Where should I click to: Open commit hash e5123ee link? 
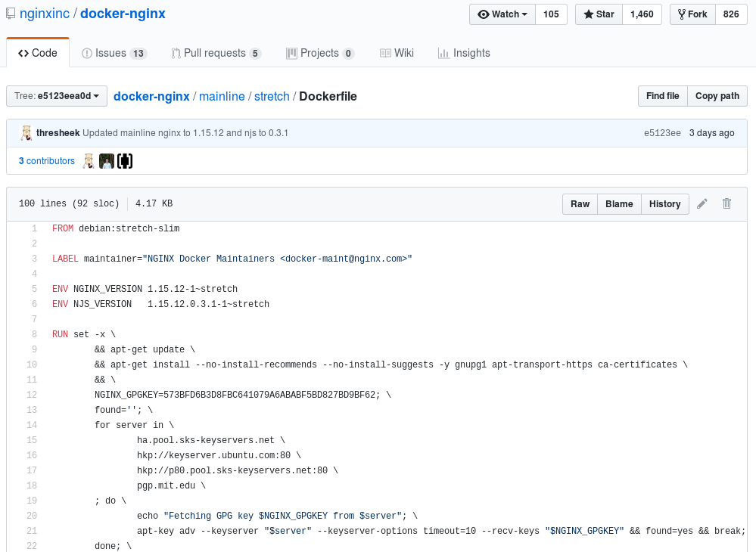tap(662, 133)
